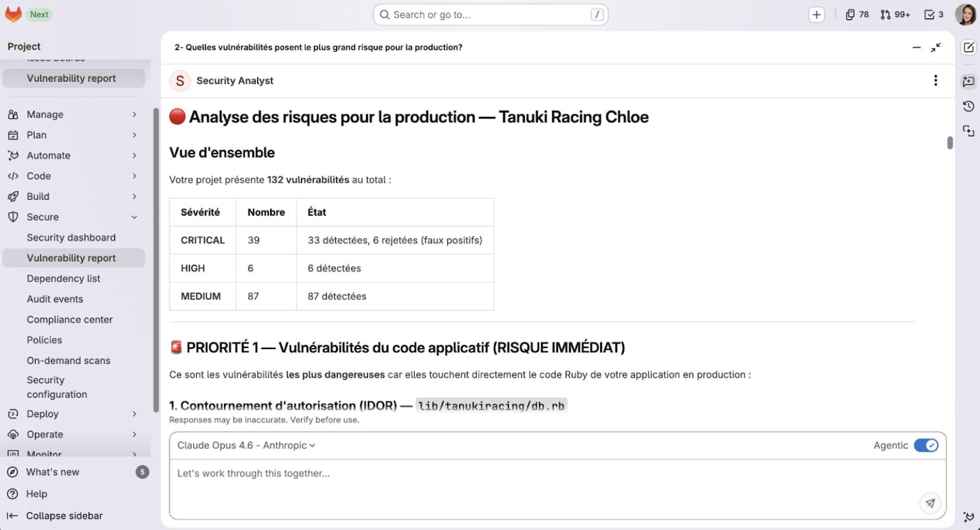
Task: Open merge requests counter showing 99+
Action: (x=895, y=15)
